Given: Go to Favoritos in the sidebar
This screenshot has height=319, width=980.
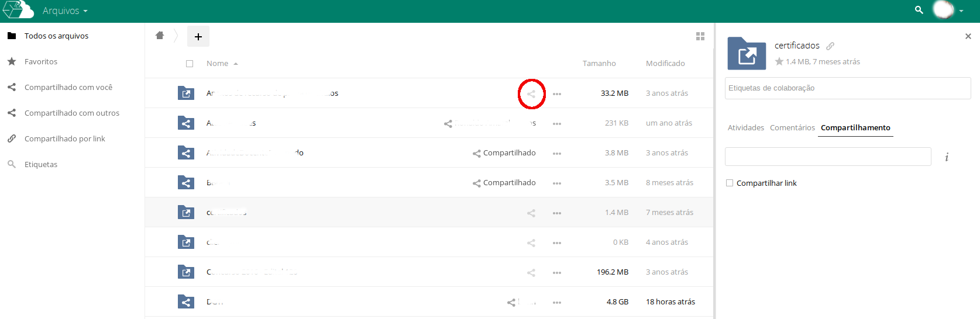Looking at the screenshot, I should click(x=41, y=61).
